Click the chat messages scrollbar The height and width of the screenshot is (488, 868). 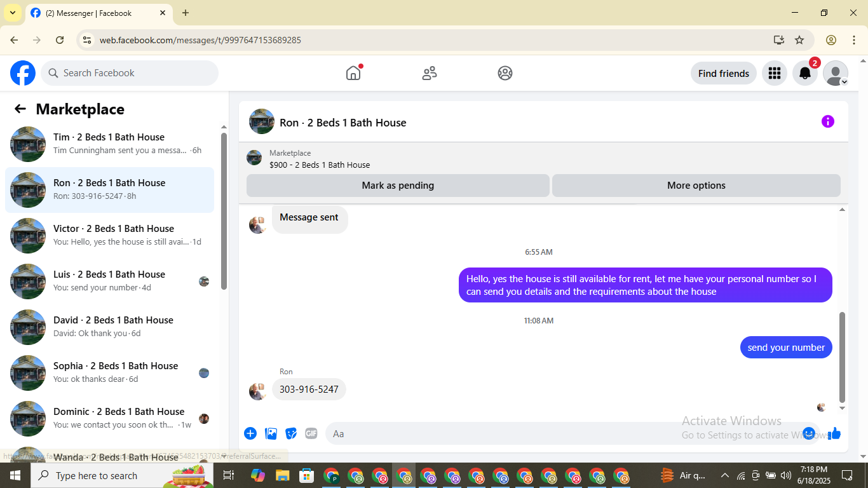(x=843, y=357)
